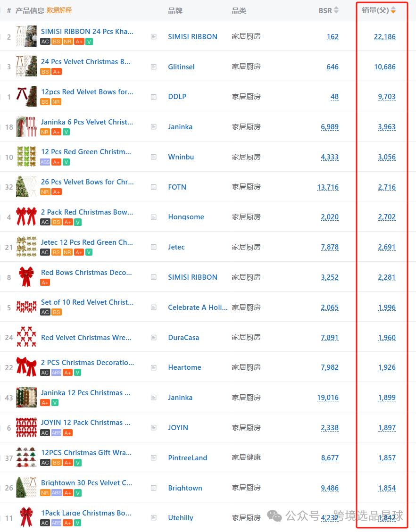The height and width of the screenshot is (532, 416).
Task: Click sales value 22,186
Action: click(385, 37)
